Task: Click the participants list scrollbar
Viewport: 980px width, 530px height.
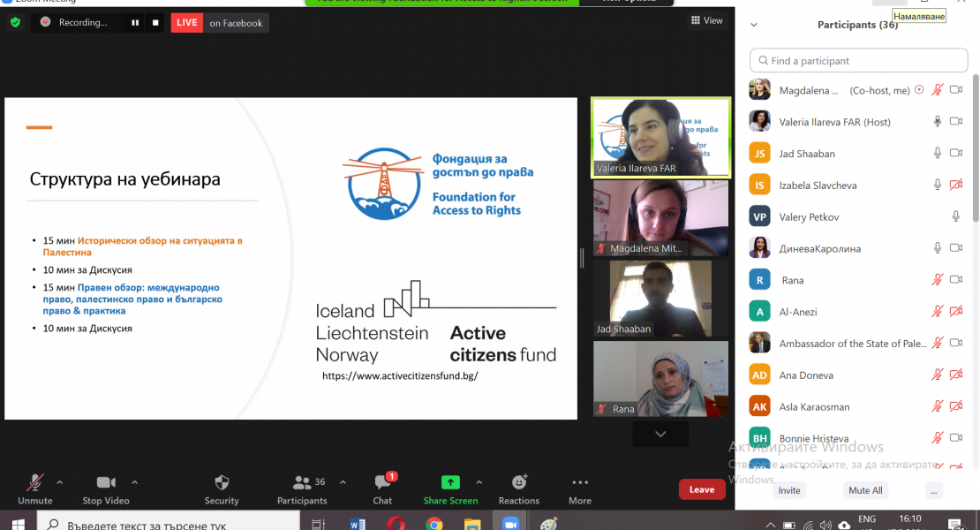Action: pos(976,148)
